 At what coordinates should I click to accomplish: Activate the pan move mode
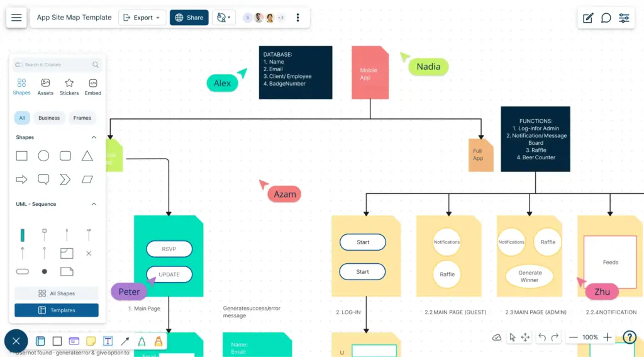[525, 337]
